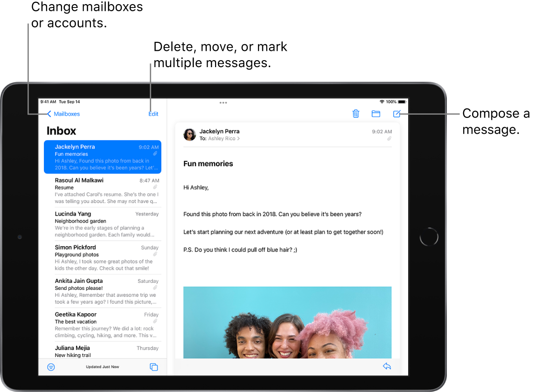
Task: Expand recipient details via Ashley Rico chevron
Action: [238, 138]
